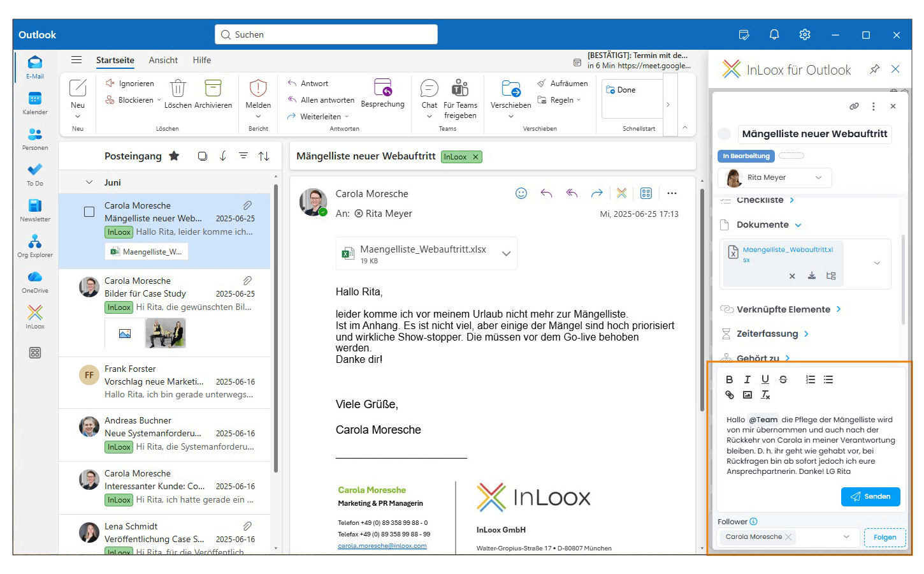Collapse the Dokumente section

click(798, 225)
